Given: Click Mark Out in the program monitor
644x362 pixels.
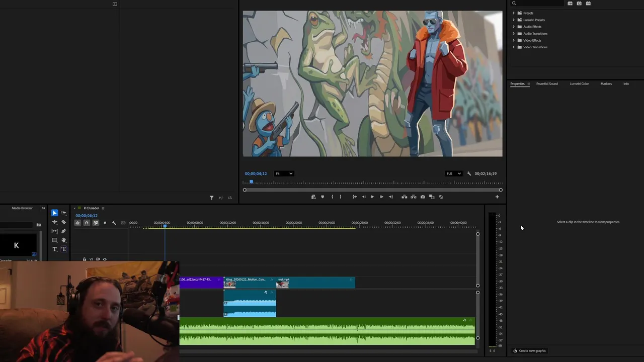Looking at the screenshot, I should 341,197.
